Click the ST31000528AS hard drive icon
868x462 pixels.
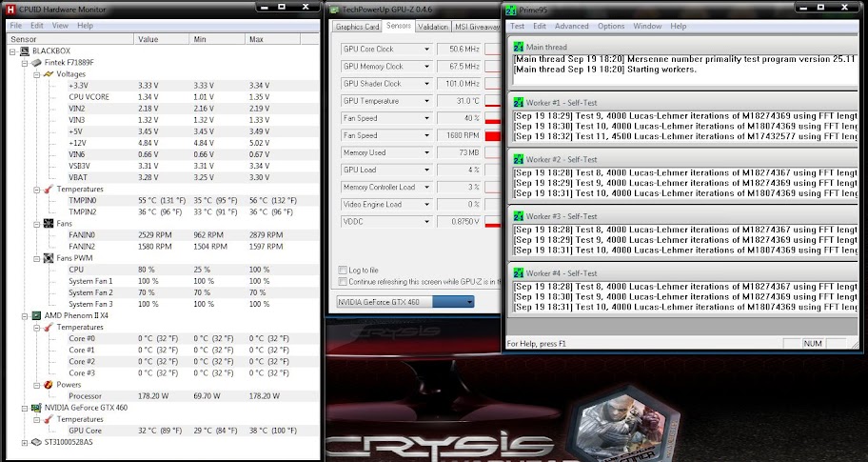[35, 443]
